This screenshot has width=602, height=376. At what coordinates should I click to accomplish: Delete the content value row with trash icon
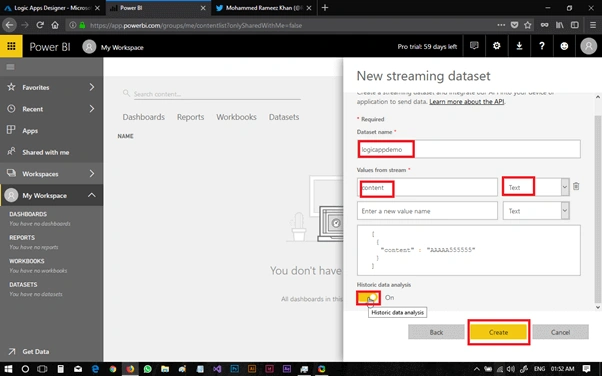(576, 186)
